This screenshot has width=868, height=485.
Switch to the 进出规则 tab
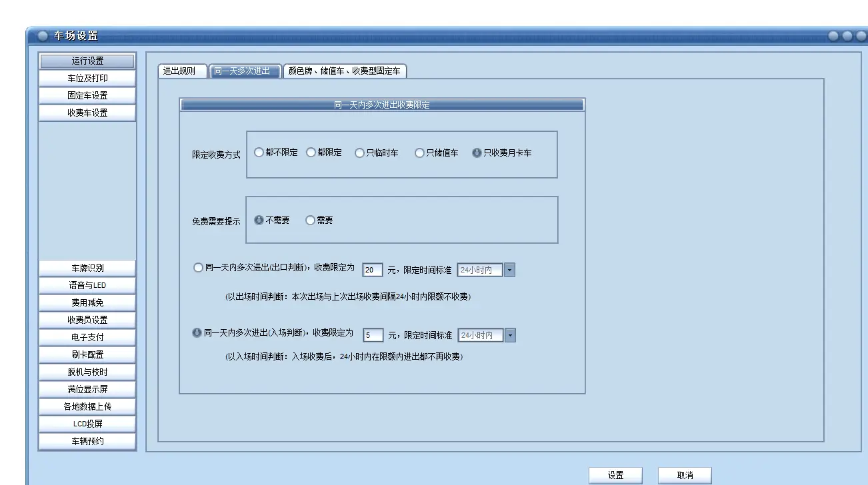pyautogui.click(x=179, y=71)
